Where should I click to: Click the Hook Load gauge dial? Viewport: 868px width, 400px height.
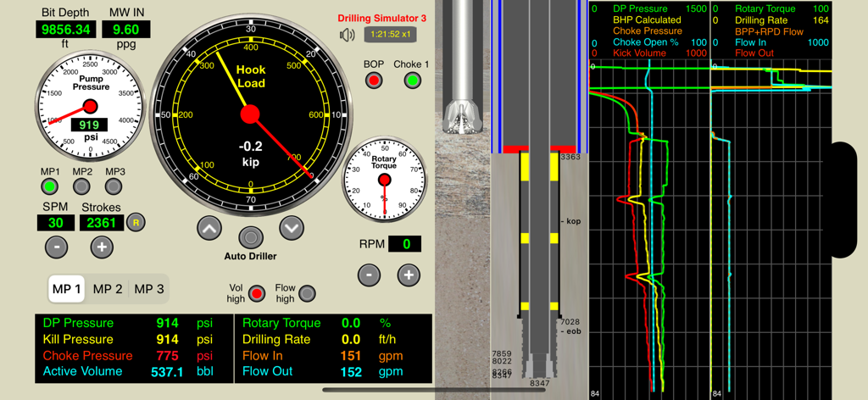[250, 114]
